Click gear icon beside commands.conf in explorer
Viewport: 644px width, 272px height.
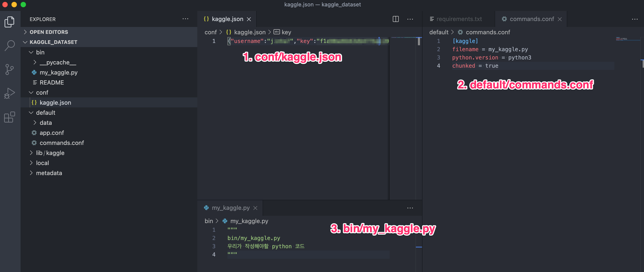(x=34, y=143)
